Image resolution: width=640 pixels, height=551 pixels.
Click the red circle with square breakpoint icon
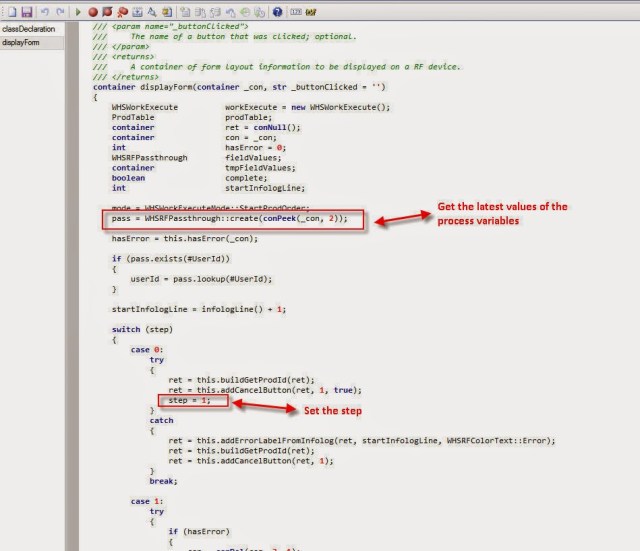tap(107, 11)
